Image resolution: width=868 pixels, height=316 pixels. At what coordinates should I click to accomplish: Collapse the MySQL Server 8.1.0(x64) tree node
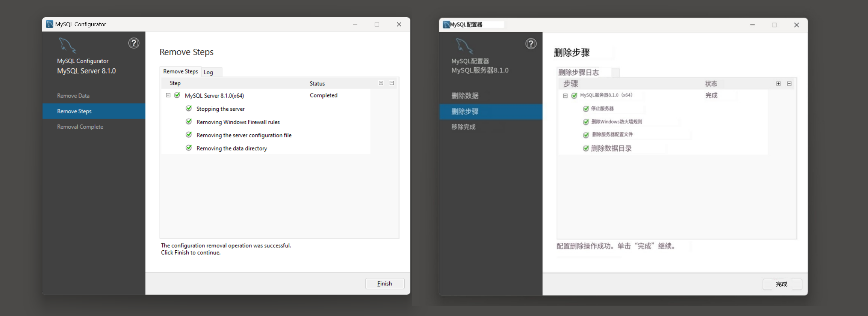click(x=168, y=95)
